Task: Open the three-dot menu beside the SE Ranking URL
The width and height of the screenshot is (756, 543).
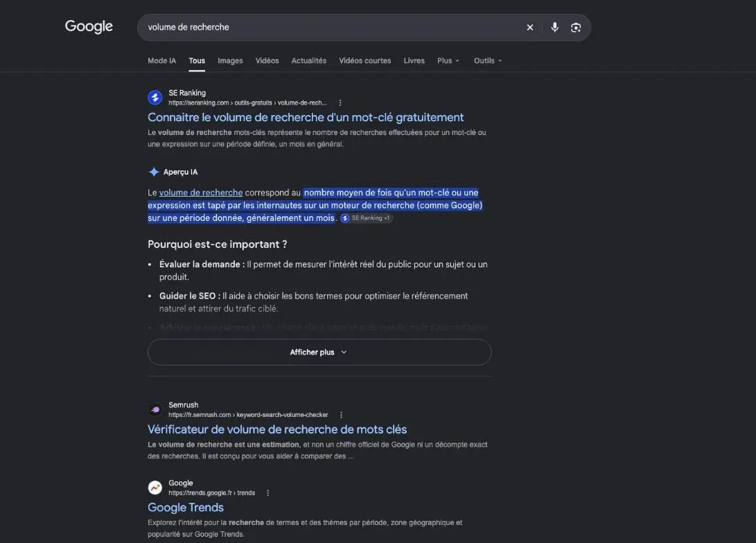Action: point(340,103)
